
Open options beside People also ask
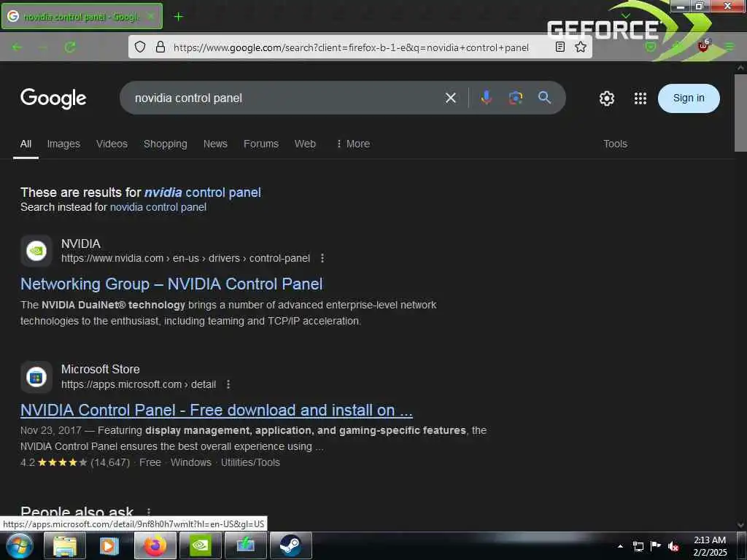point(149,512)
